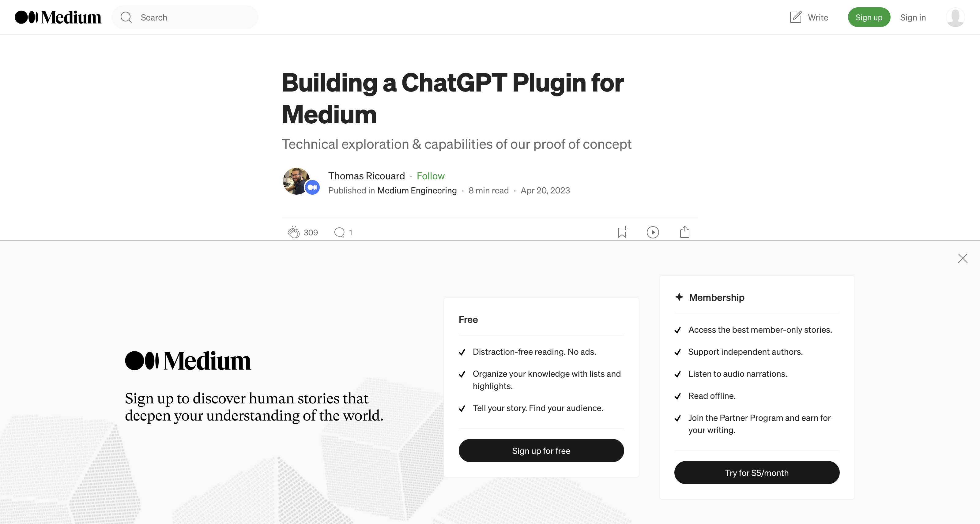Focus the Search input field
980x524 pixels.
pos(185,17)
